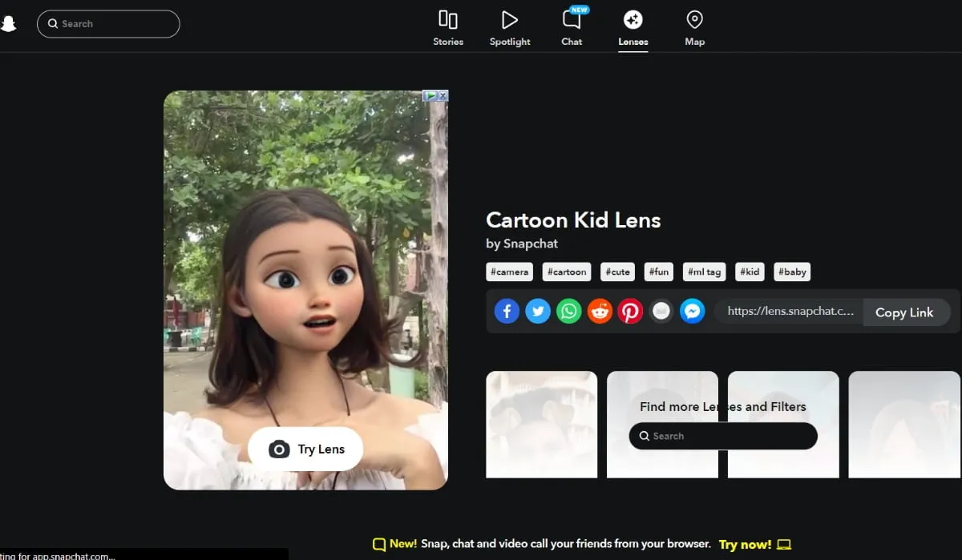This screenshot has height=560, width=962.
Task: Copy the lens link
Action: tap(905, 312)
